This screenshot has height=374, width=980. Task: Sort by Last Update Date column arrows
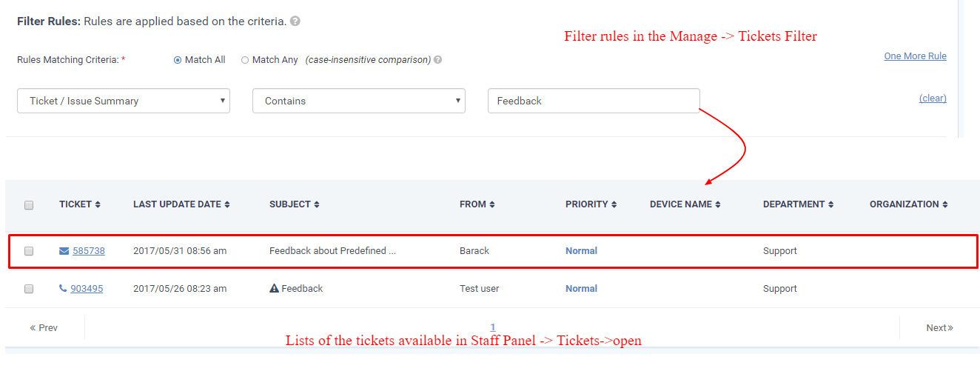point(227,204)
